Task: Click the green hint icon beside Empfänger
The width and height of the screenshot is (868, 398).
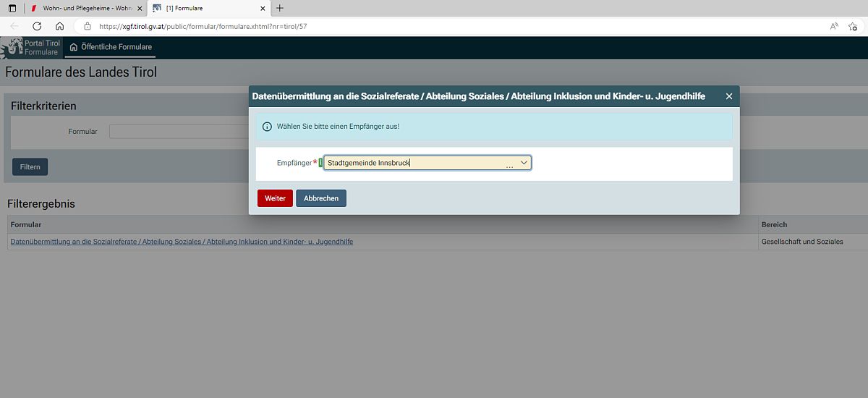Action: click(x=320, y=163)
